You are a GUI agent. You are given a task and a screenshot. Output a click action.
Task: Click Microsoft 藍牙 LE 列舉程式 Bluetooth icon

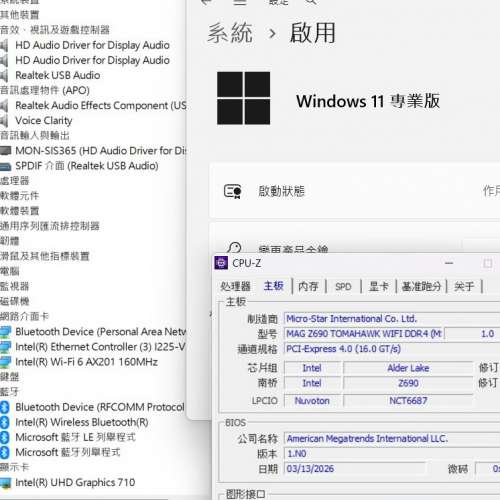coord(4,437)
